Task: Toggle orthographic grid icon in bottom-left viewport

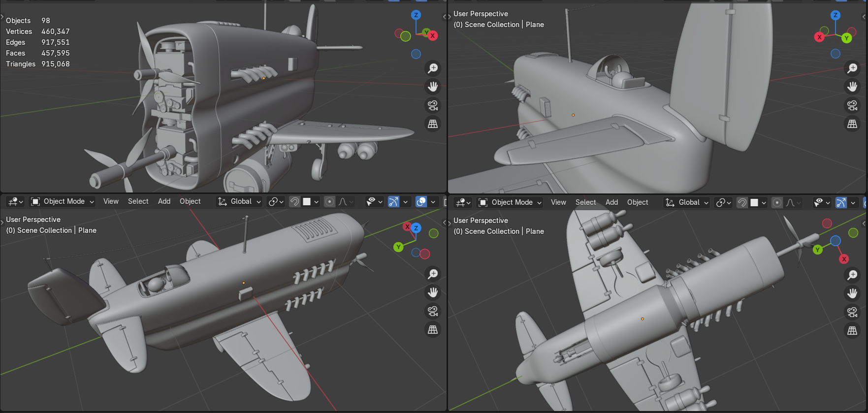Action: [x=433, y=330]
